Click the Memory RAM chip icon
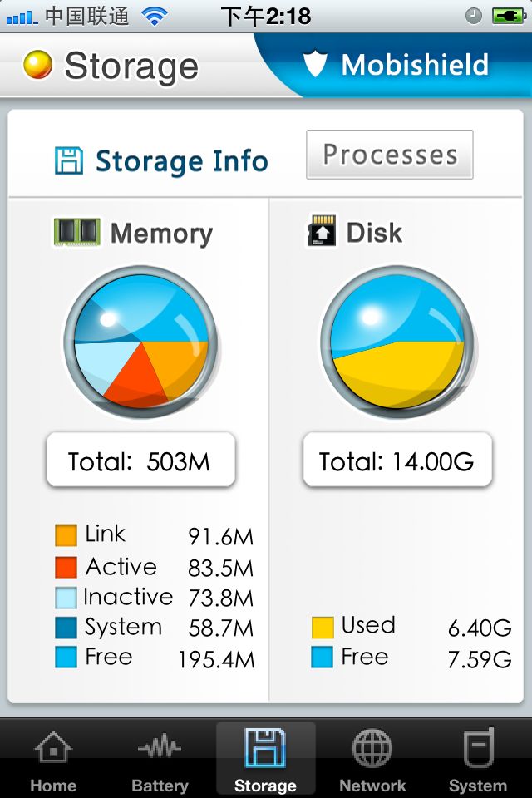Screen dimensions: 532x798 coord(76,232)
